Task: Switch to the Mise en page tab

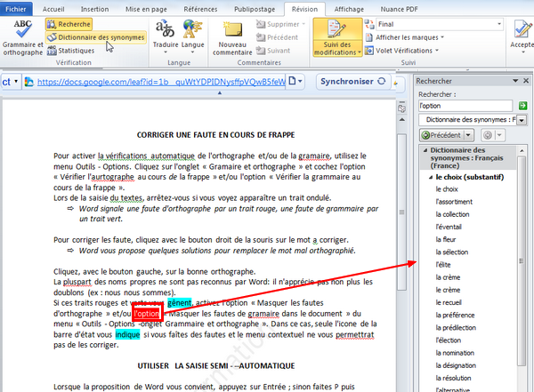Action: click(146, 9)
